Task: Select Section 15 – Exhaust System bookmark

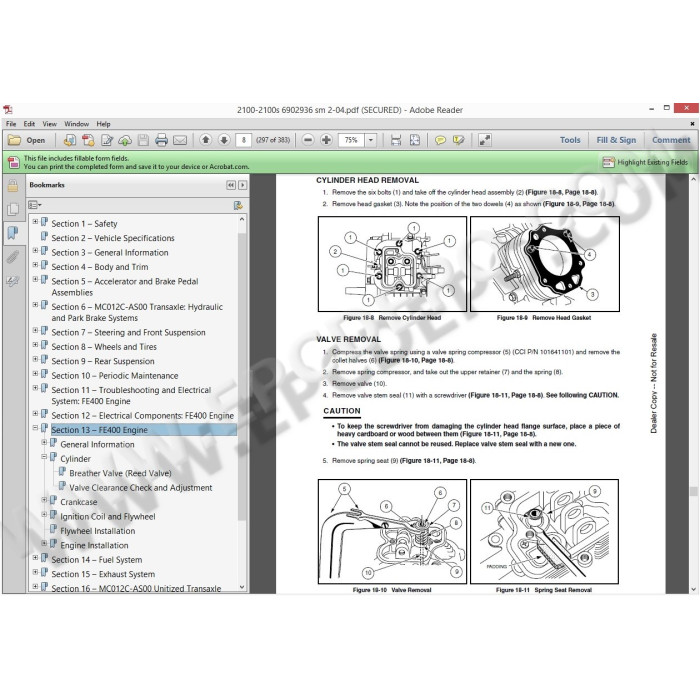Action: (103, 574)
